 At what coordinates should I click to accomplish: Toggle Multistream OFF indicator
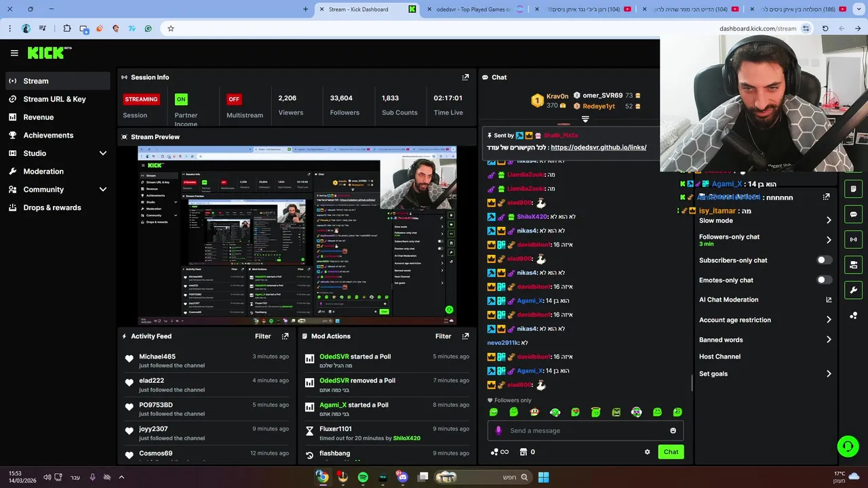[234, 99]
